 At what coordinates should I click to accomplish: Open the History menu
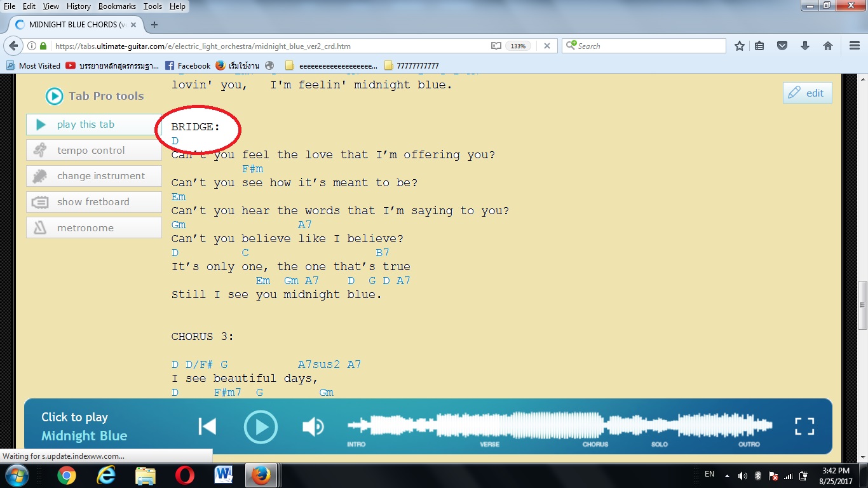[x=79, y=6]
